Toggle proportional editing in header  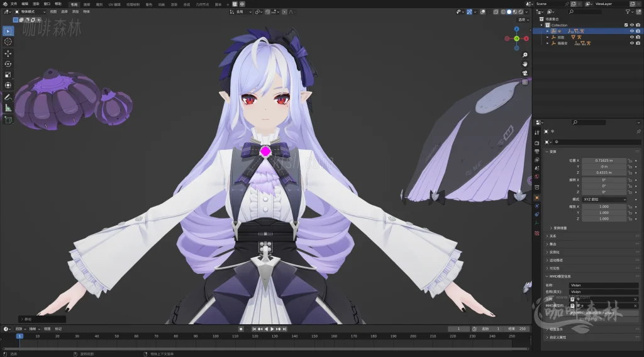(x=285, y=12)
